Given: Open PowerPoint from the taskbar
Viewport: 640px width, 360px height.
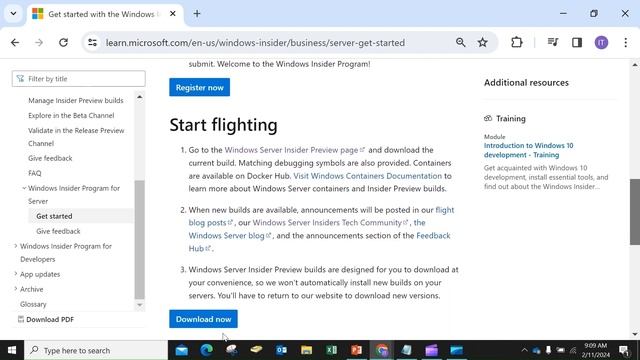Looking at the screenshot, I should (356, 350).
